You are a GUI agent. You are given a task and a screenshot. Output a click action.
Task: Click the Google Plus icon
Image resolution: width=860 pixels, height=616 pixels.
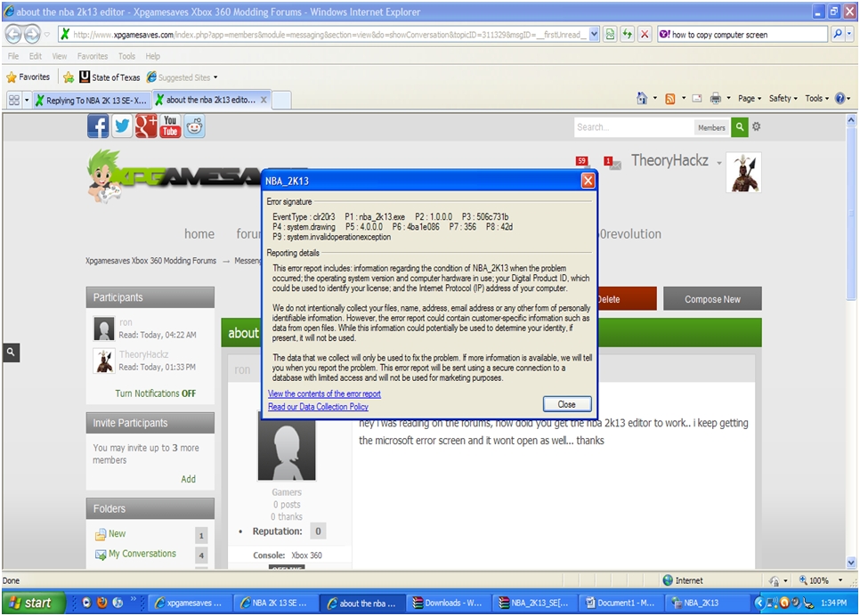point(146,127)
